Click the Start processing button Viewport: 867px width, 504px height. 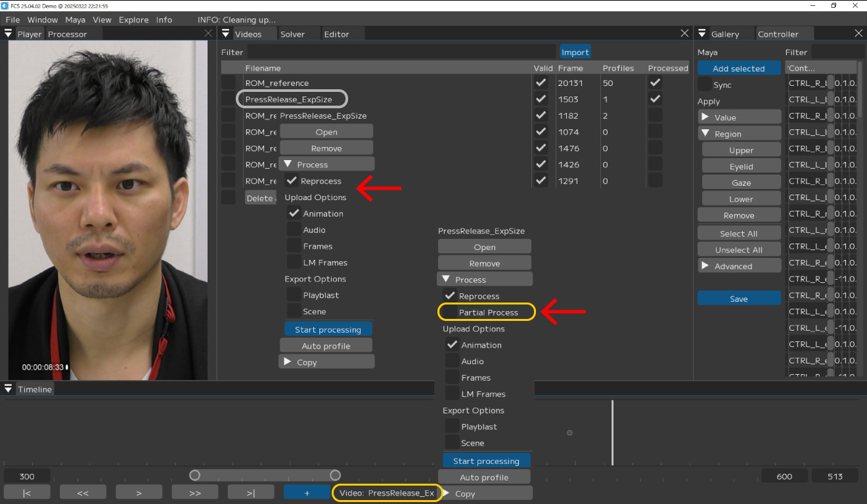pyautogui.click(x=486, y=461)
